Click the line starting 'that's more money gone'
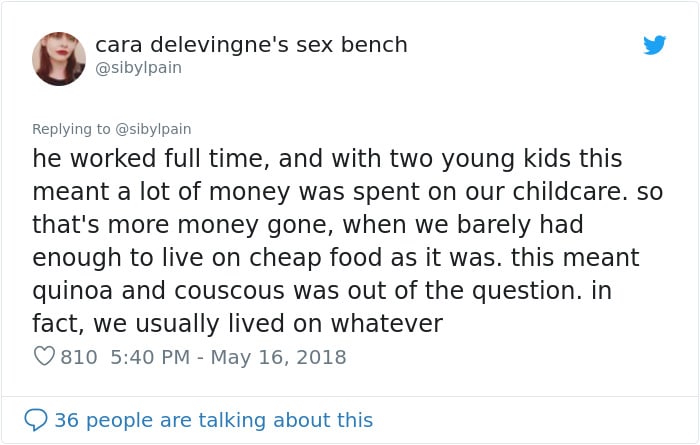This screenshot has width=700, height=445. [x=308, y=225]
